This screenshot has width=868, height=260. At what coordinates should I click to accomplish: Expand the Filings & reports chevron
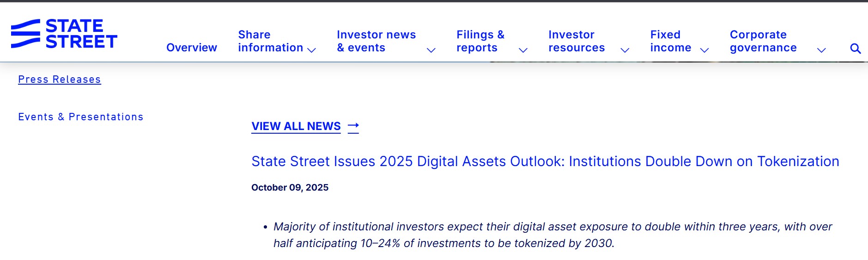pyautogui.click(x=523, y=50)
